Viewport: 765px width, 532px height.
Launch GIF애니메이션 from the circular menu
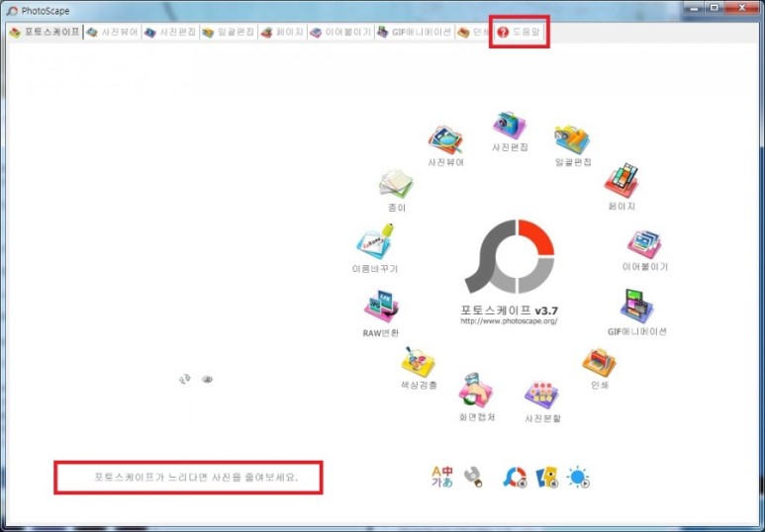coord(636,307)
